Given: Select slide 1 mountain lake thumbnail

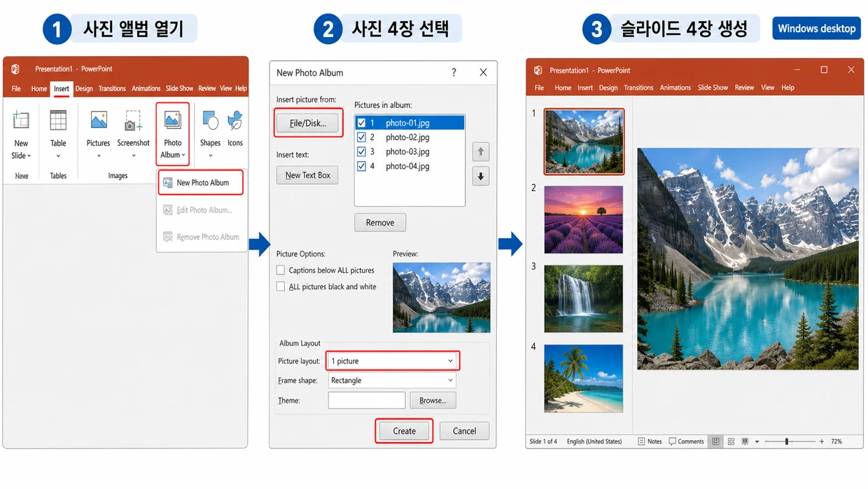Looking at the screenshot, I should 584,142.
